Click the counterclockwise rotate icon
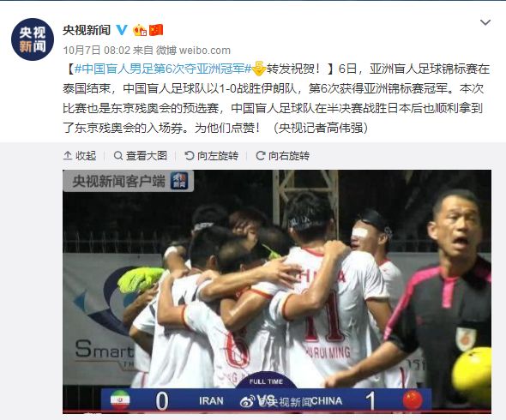This screenshot has width=506, height=420. tap(189, 156)
